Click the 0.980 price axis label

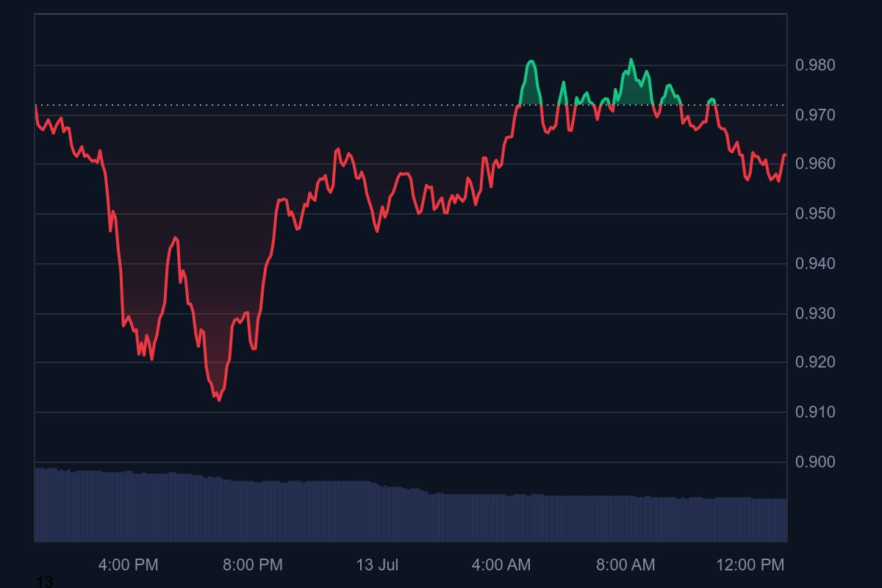coord(815,65)
